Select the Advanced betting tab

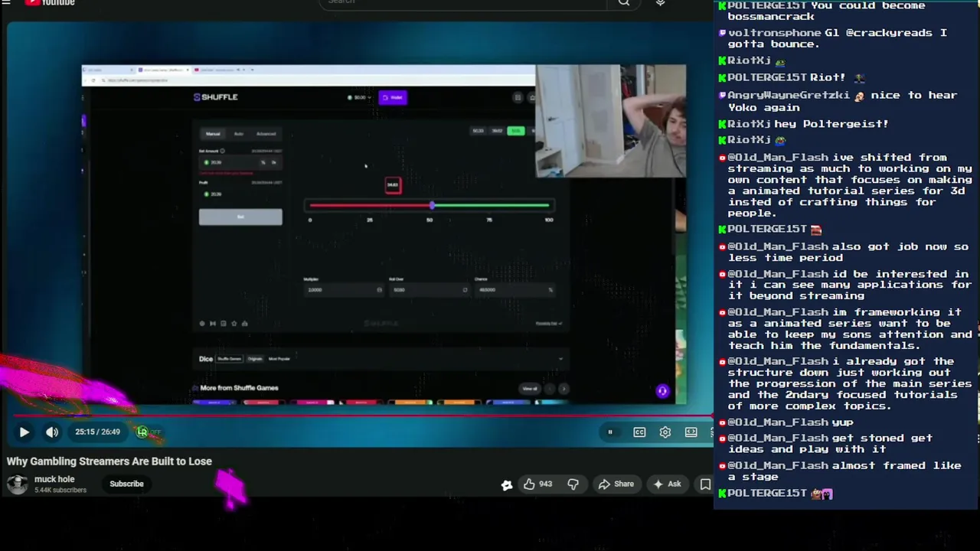tap(266, 134)
